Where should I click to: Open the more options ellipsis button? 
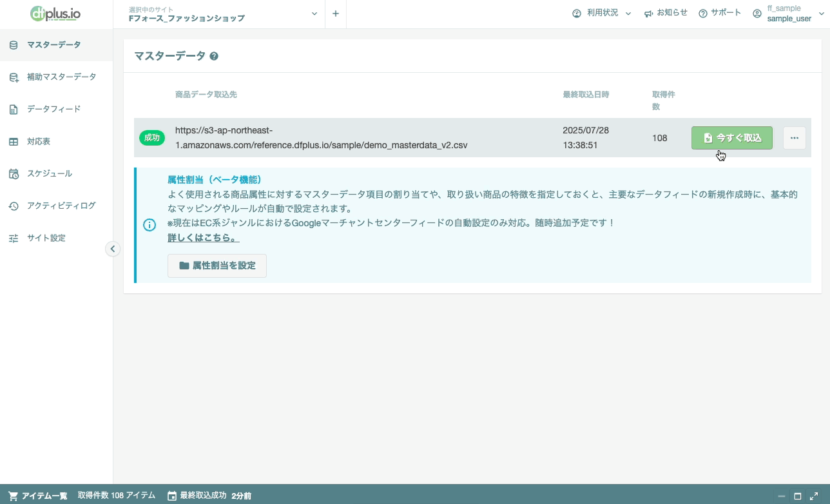(795, 138)
